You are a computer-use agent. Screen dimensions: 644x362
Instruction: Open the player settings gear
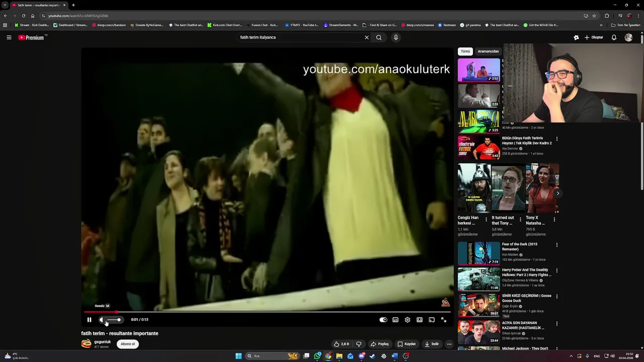click(x=408, y=320)
